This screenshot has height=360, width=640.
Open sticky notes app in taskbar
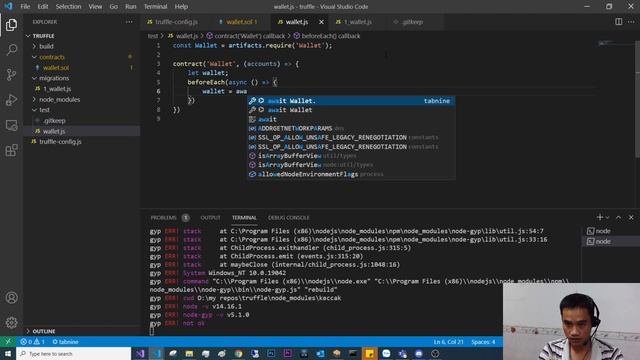point(369,353)
